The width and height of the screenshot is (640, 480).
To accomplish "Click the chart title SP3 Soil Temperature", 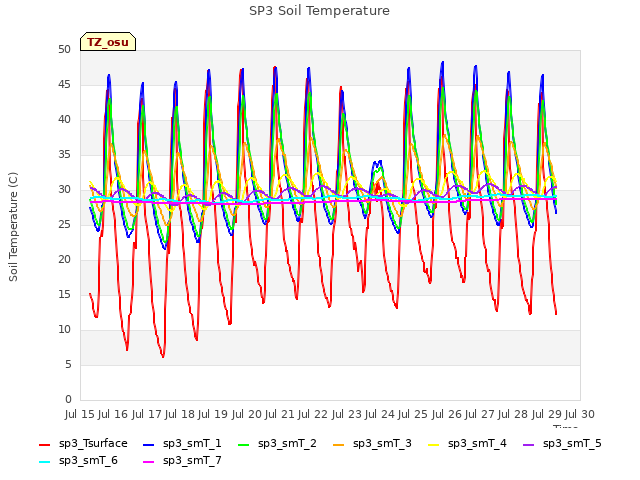I will (x=319, y=11).
